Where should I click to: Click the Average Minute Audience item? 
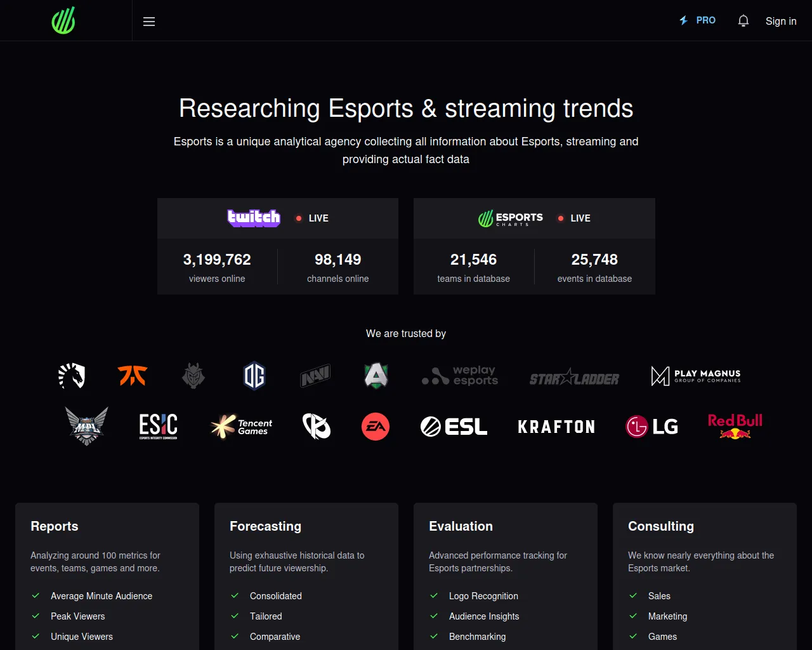pyautogui.click(x=101, y=596)
